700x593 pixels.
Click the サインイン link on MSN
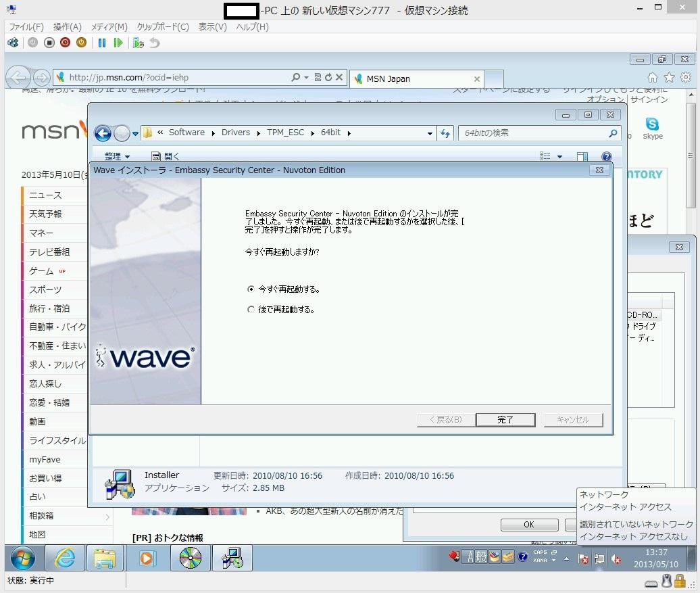649,99
